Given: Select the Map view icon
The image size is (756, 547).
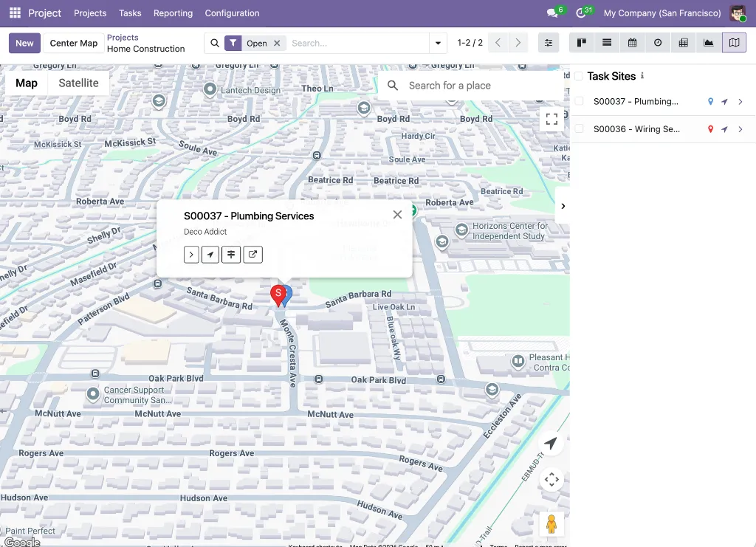Looking at the screenshot, I should coord(735,43).
